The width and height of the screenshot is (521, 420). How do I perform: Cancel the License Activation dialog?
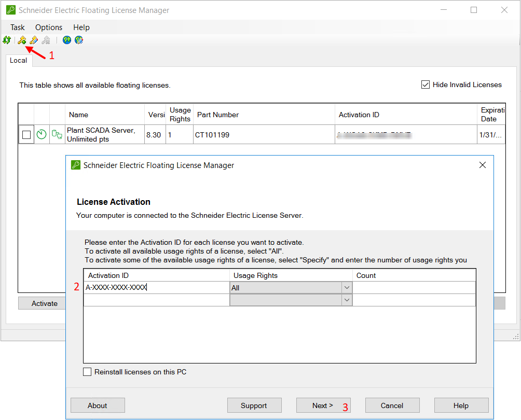[x=392, y=405]
